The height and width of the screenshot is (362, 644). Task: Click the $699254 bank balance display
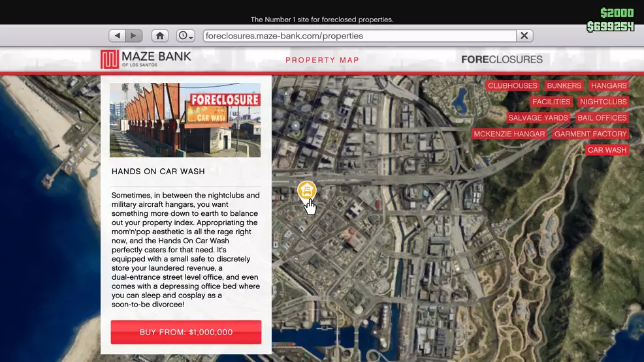610,27
